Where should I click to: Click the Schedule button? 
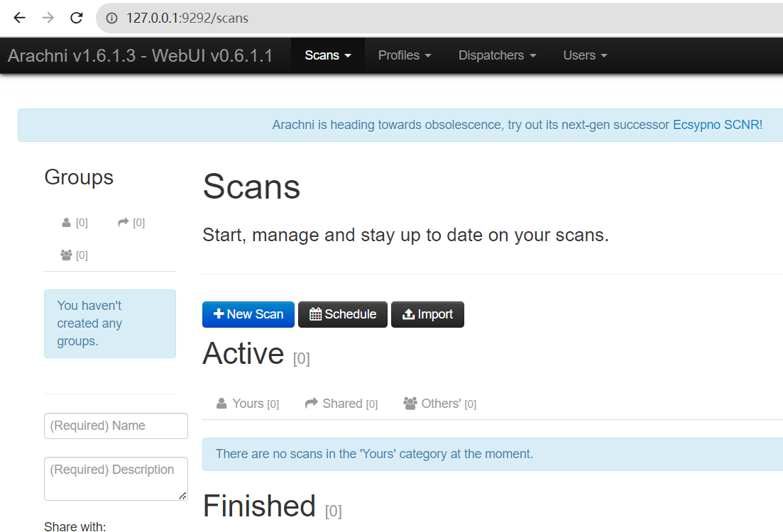click(x=343, y=314)
